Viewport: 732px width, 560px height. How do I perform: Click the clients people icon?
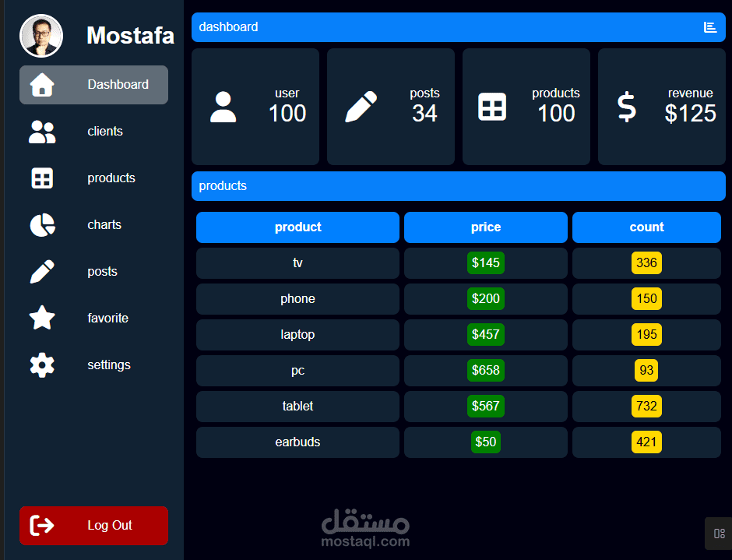point(41,132)
